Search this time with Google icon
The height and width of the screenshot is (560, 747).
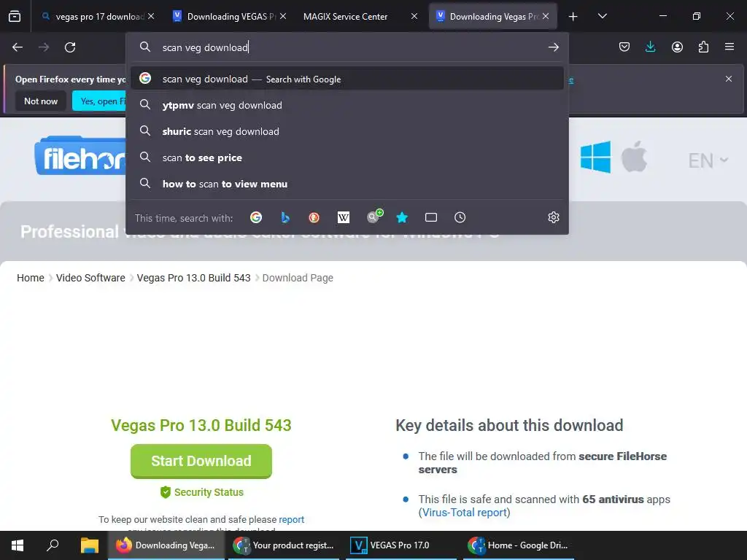coord(256,217)
